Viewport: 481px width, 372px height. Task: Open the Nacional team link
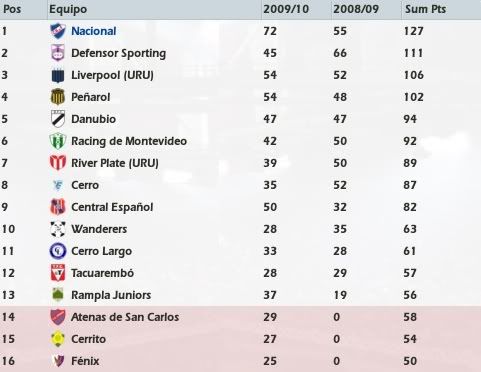94,31
